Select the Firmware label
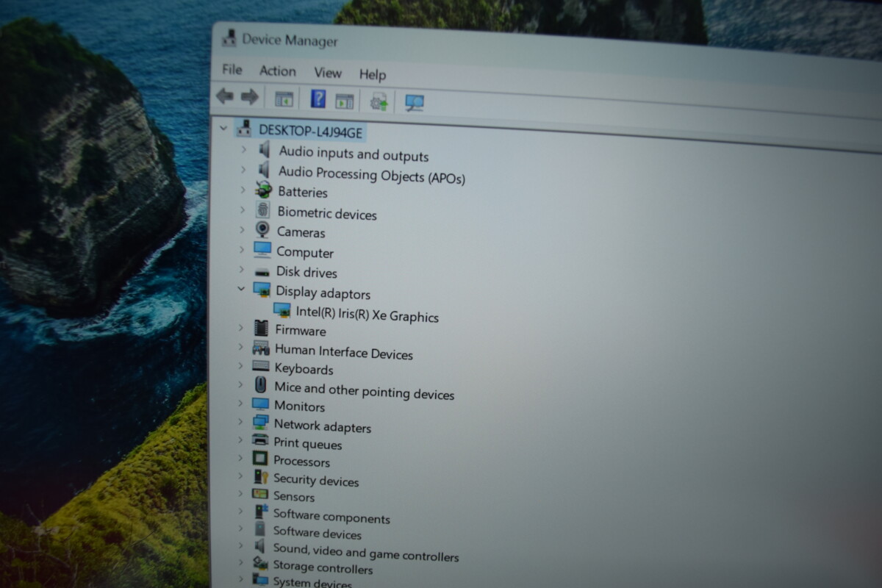Viewport: 882px width, 588px height. (301, 330)
